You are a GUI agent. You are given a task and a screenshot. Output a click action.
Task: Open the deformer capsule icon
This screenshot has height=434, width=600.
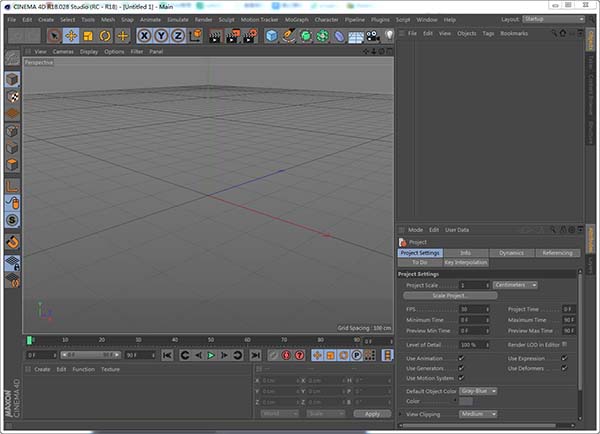[339, 36]
